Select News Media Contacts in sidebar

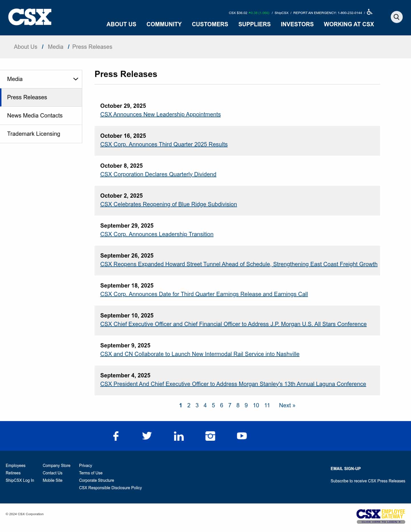(x=35, y=116)
